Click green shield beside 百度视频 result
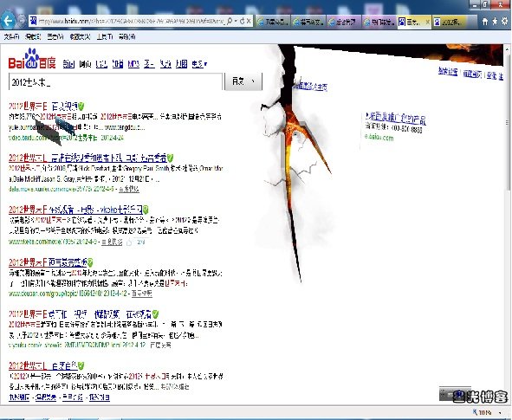Screen dimensions: 512x420 click(x=81, y=107)
